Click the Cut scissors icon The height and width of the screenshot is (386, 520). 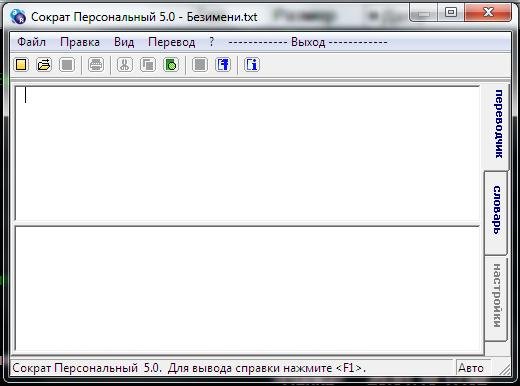coord(125,65)
